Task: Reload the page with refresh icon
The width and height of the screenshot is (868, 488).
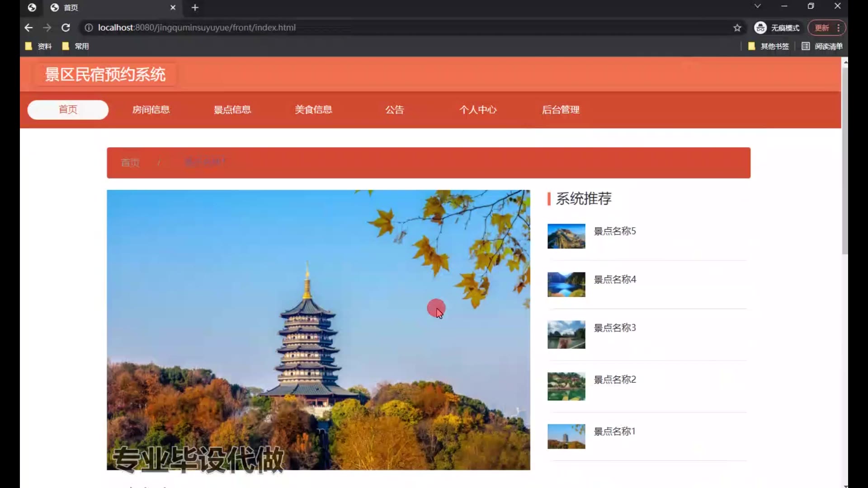Action: (66, 28)
